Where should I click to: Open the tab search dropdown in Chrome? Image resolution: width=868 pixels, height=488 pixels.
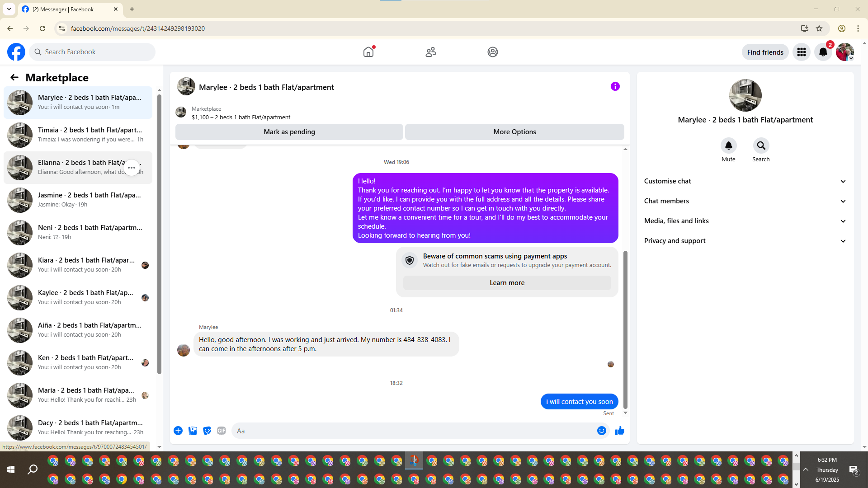[x=9, y=9]
